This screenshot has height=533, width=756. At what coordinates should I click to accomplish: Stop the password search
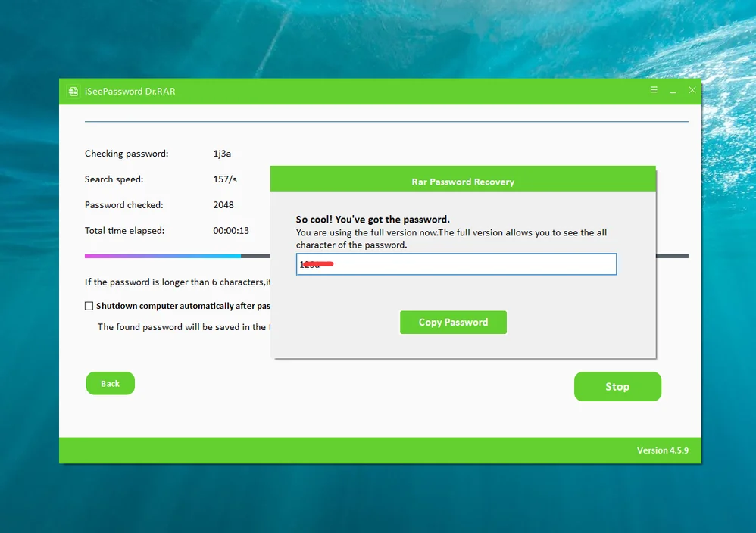tap(617, 386)
